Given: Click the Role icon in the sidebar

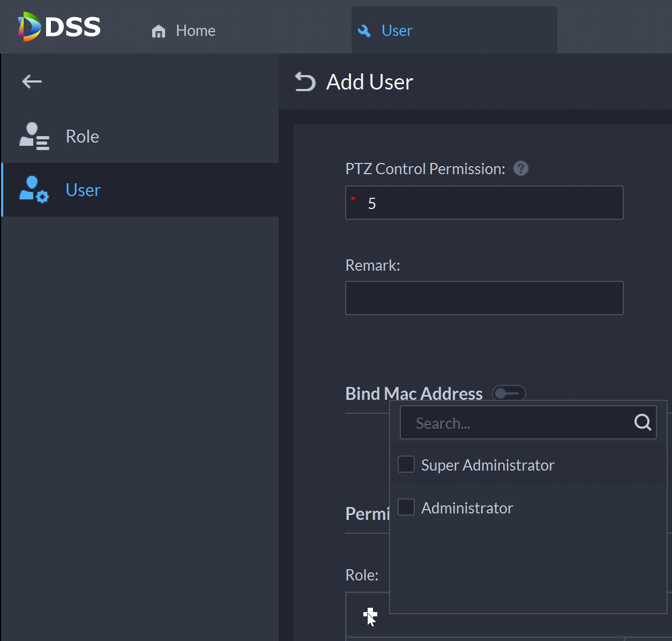Looking at the screenshot, I should coord(34,136).
